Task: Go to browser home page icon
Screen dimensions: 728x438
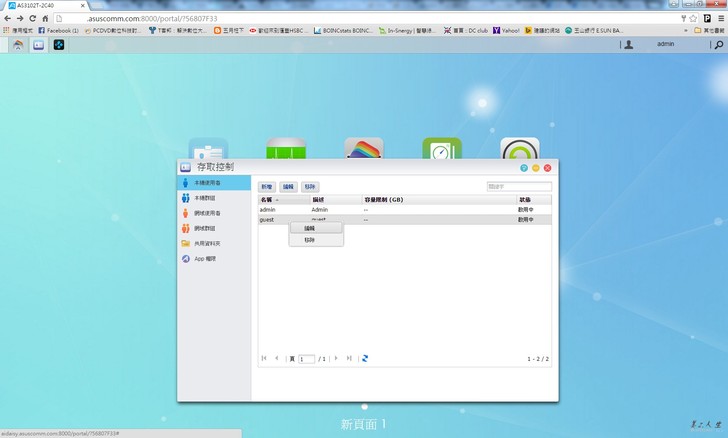Action: point(45,19)
